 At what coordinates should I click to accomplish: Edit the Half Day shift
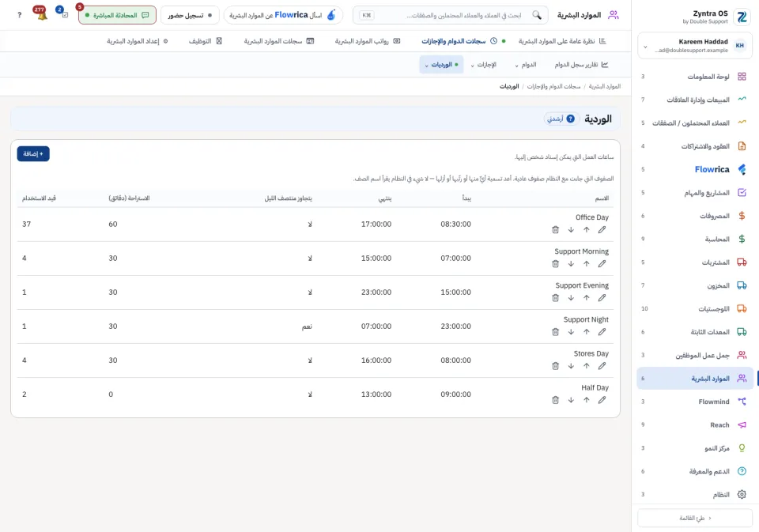(x=602, y=400)
